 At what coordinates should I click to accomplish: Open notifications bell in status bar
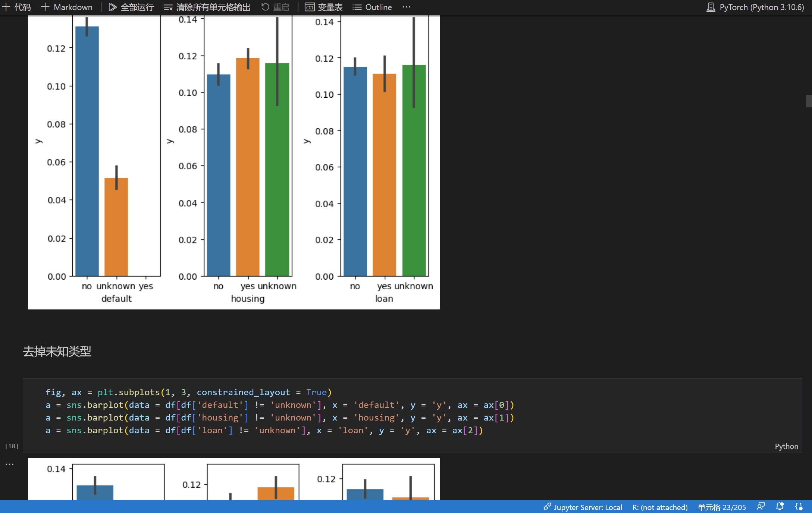780,507
